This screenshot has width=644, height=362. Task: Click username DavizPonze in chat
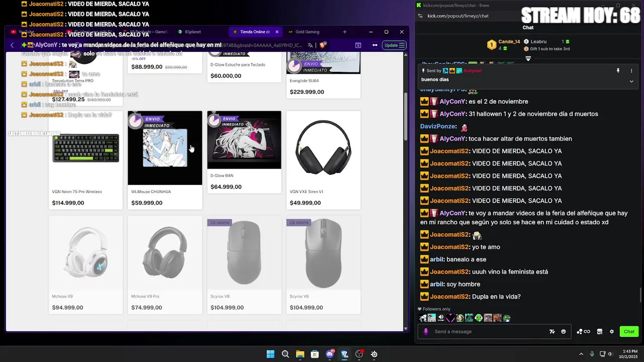coord(438,126)
